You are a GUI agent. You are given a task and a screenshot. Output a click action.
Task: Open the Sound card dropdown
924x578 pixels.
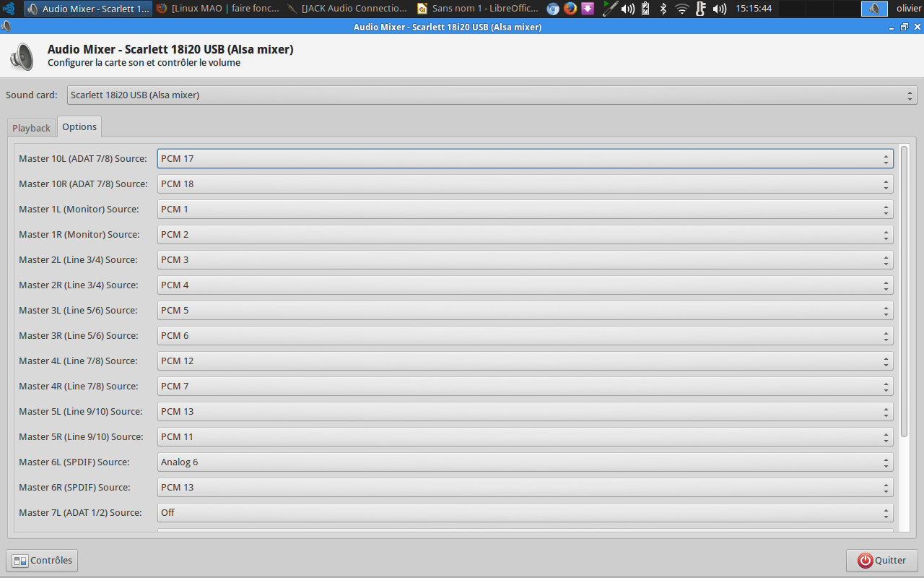pos(492,95)
